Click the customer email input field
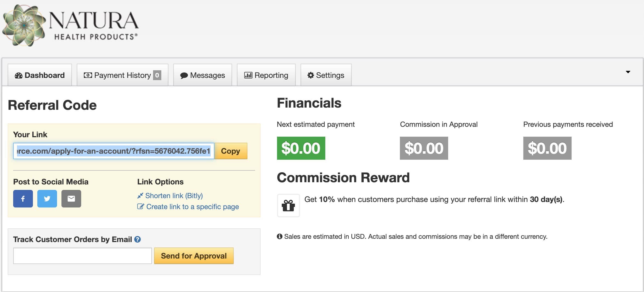 point(82,256)
